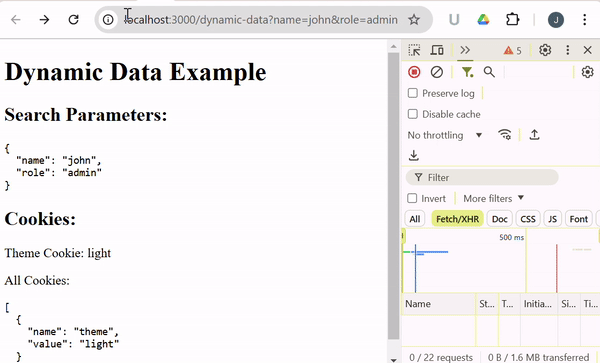The image size is (600, 363).
Task: Click the scrollbar down arrow
Action: pos(393,360)
